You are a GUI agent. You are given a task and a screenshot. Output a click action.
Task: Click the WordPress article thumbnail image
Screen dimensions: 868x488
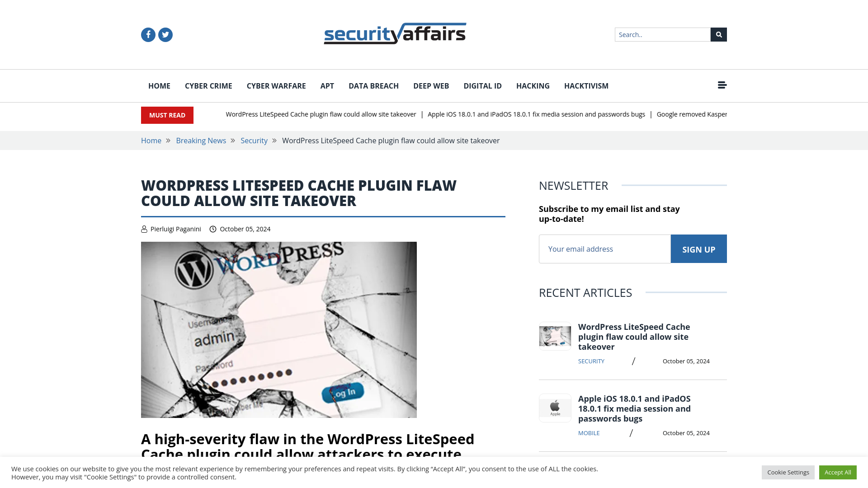click(x=554, y=336)
